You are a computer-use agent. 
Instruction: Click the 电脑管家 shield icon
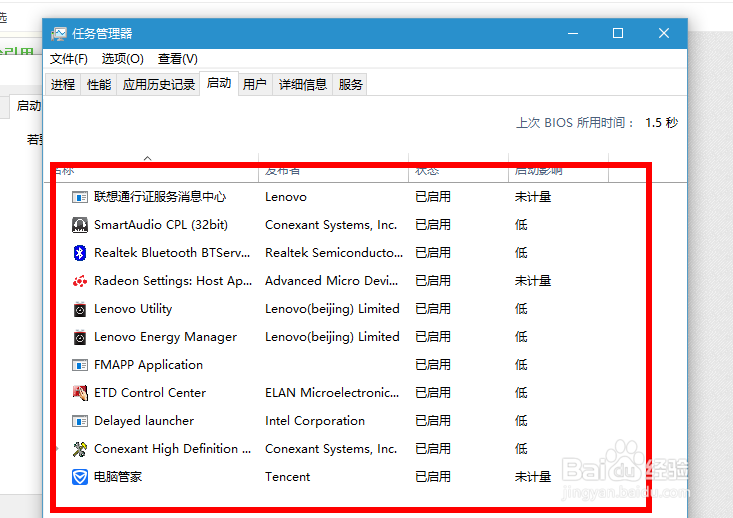[79, 477]
